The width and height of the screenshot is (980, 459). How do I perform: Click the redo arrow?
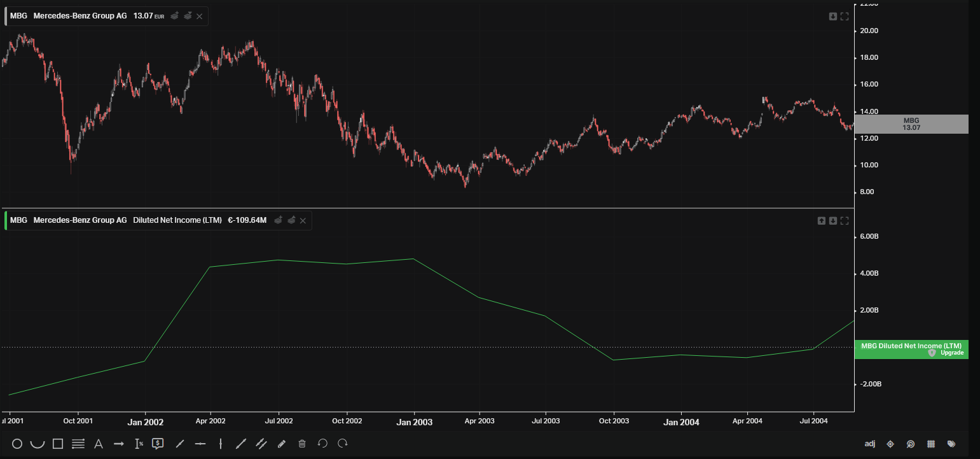pos(343,444)
